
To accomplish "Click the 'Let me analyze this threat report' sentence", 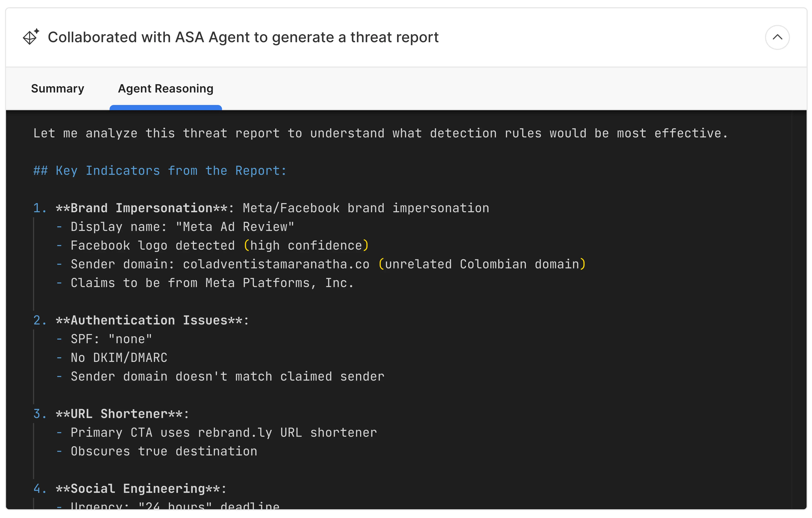I will pos(380,133).
